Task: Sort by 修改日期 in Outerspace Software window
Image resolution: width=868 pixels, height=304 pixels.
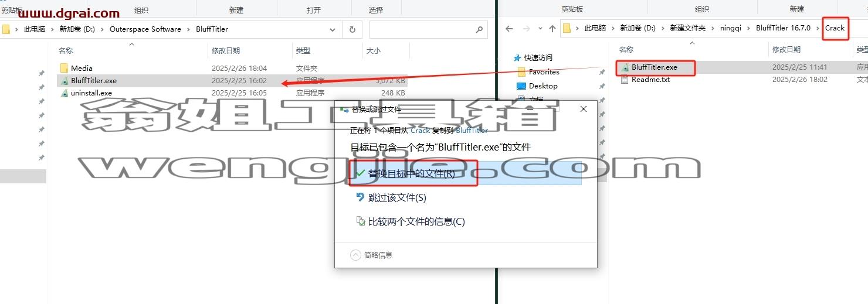Action: point(226,51)
